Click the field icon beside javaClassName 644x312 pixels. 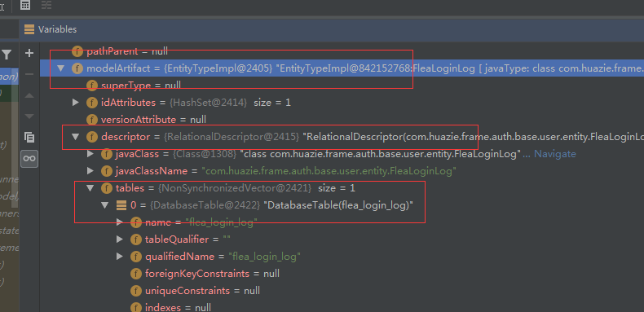click(106, 171)
